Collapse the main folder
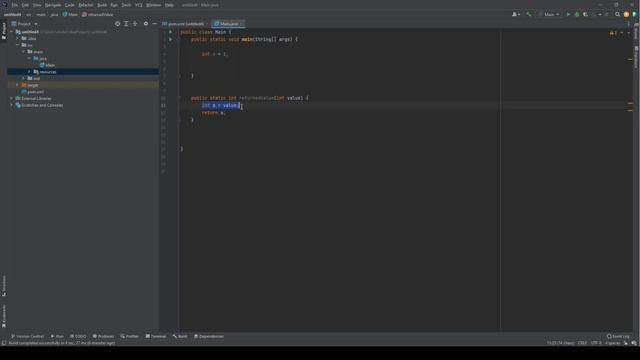 (x=23, y=52)
